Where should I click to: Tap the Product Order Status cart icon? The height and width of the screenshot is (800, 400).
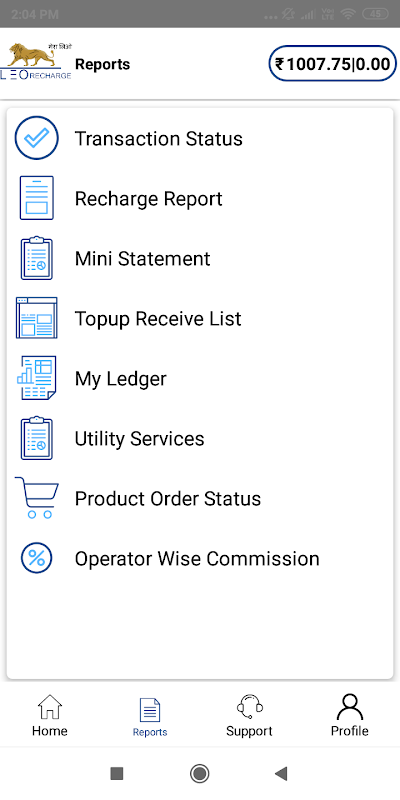coord(37,498)
